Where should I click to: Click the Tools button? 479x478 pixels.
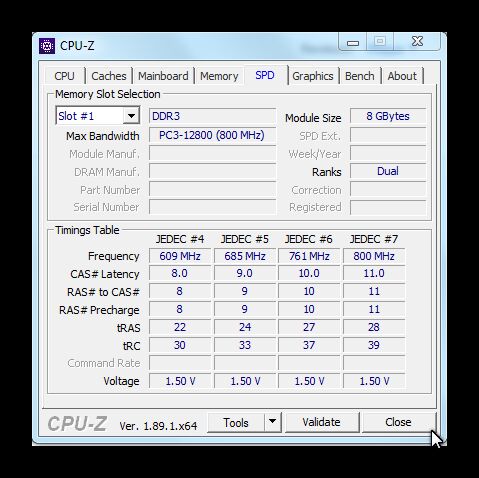pos(236,422)
